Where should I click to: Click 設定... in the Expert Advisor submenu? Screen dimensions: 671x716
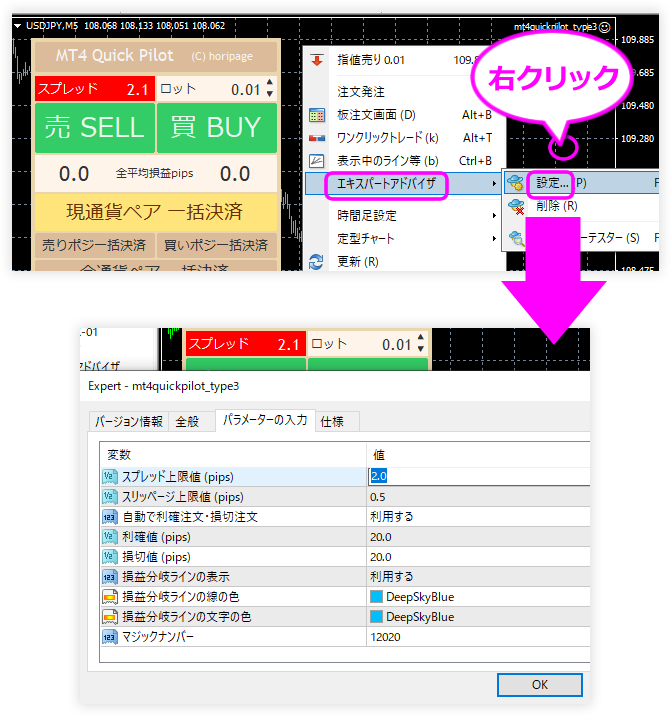(553, 183)
